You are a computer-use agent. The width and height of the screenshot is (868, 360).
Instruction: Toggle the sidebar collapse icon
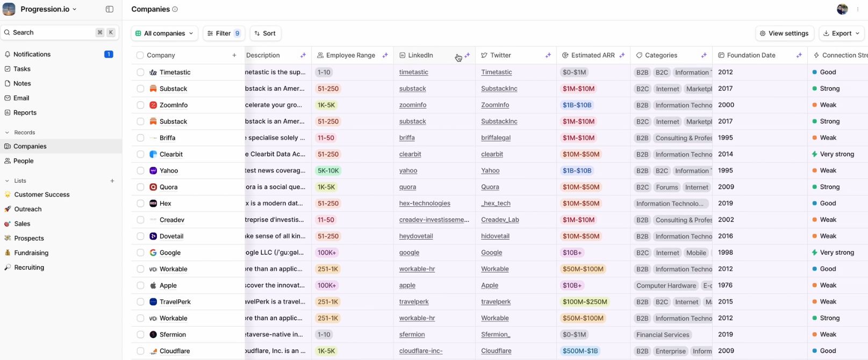[110, 9]
